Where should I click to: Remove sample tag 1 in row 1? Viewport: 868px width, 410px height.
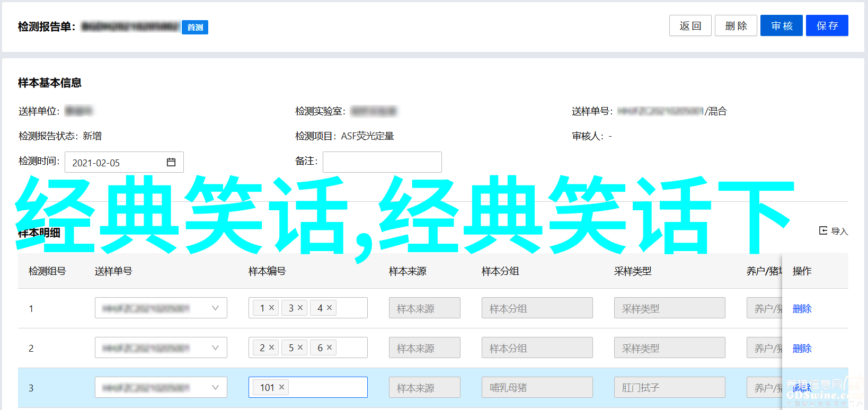pos(272,307)
